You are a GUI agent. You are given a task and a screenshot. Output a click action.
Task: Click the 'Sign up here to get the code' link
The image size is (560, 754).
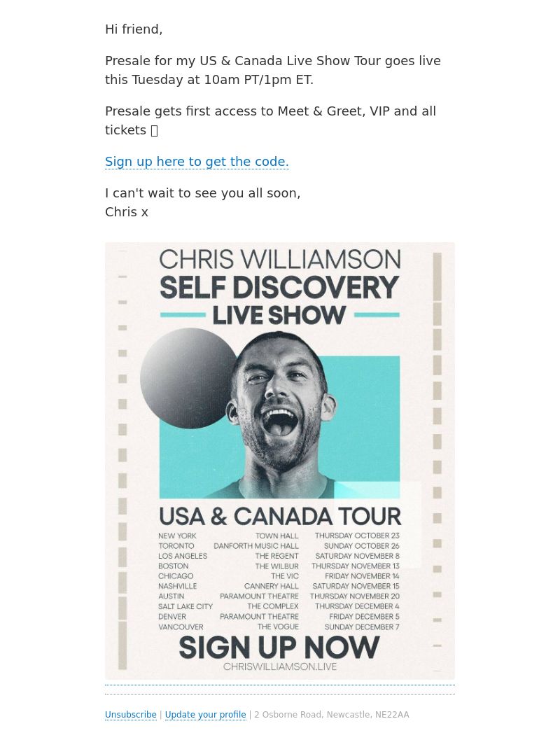(197, 162)
